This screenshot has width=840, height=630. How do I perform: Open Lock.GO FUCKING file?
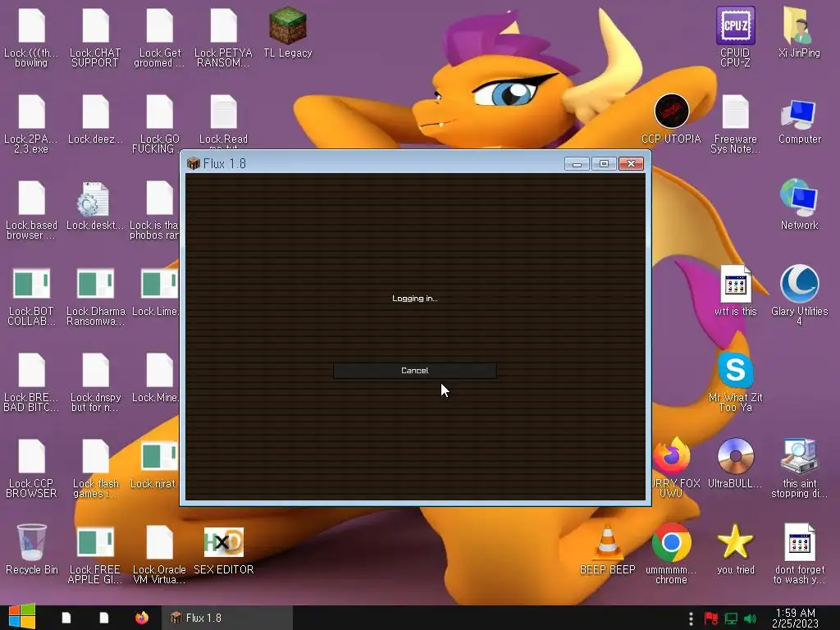coord(159,124)
